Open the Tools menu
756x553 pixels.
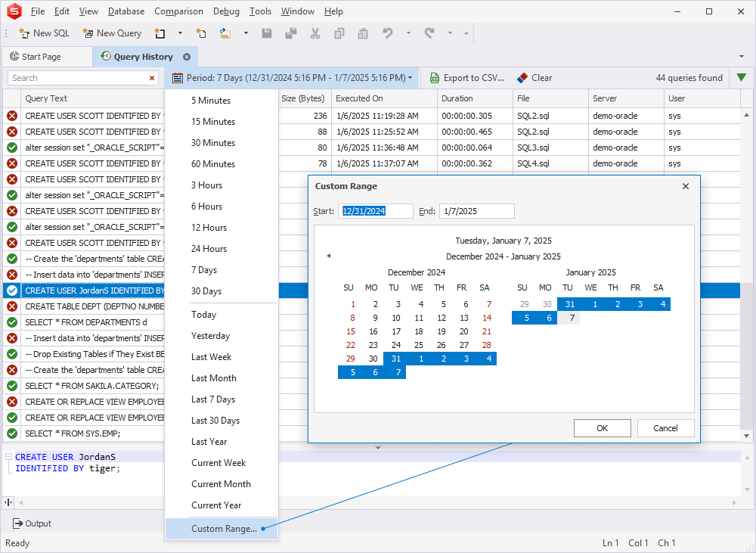(260, 11)
